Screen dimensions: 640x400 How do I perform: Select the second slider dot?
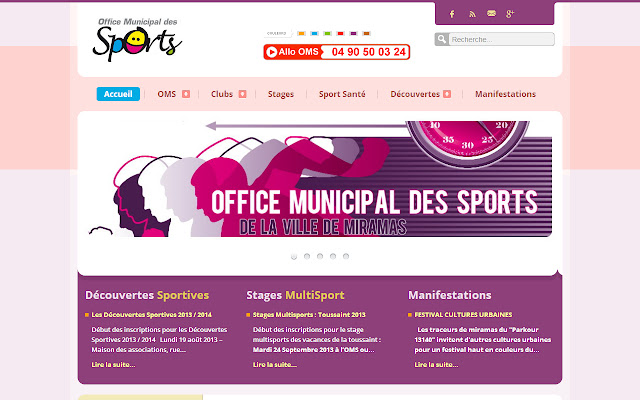307,256
